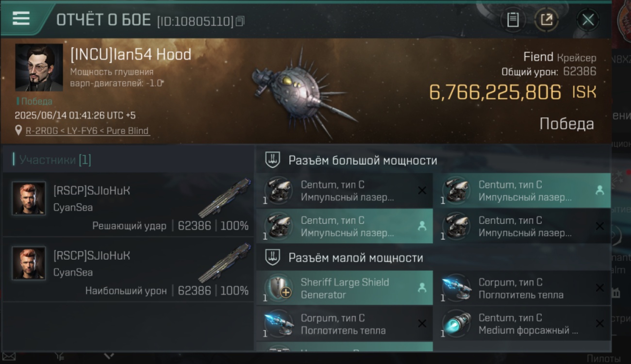Click destroyed X on Medium afterburner
This screenshot has height=364, width=631.
599,324
